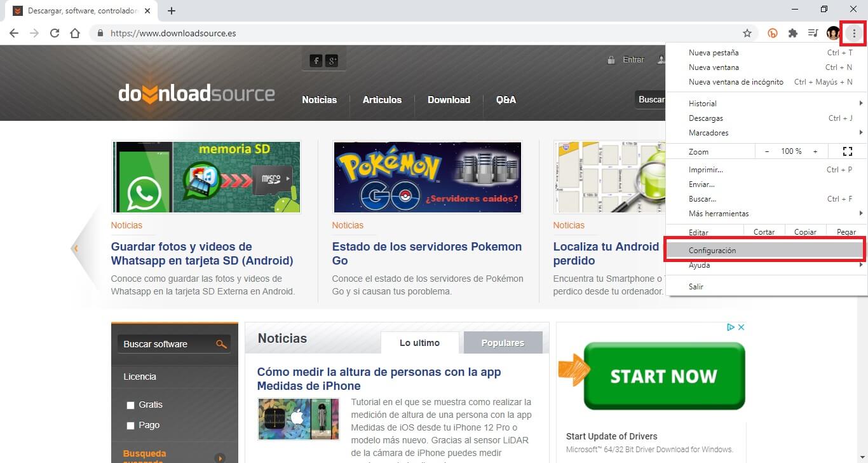Expand the Historial submenu

tap(766, 103)
